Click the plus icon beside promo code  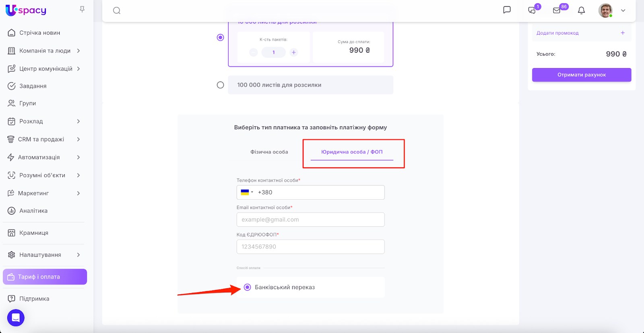tap(623, 33)
